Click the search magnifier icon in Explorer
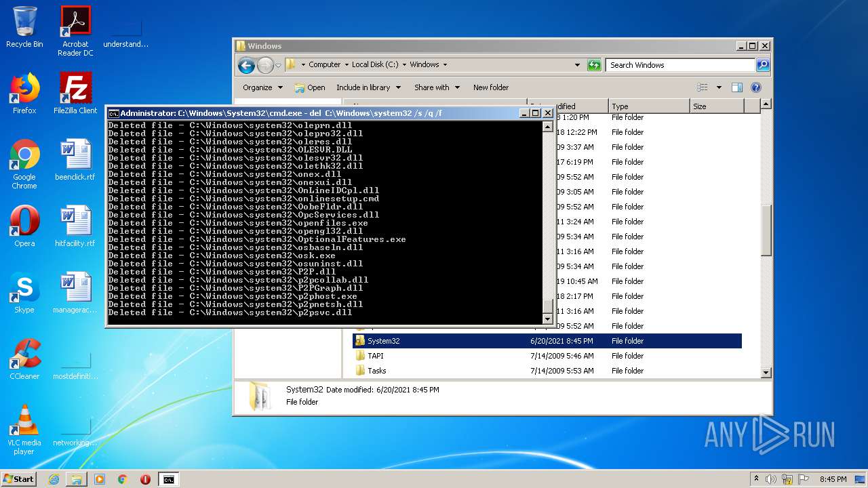868x488 pixels. click(x=762, y=65)
